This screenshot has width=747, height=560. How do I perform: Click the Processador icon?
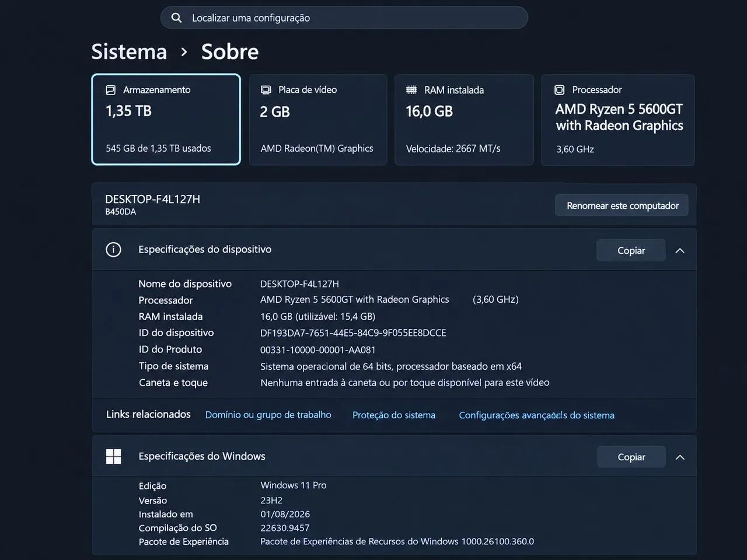click(x=559, y=90)
